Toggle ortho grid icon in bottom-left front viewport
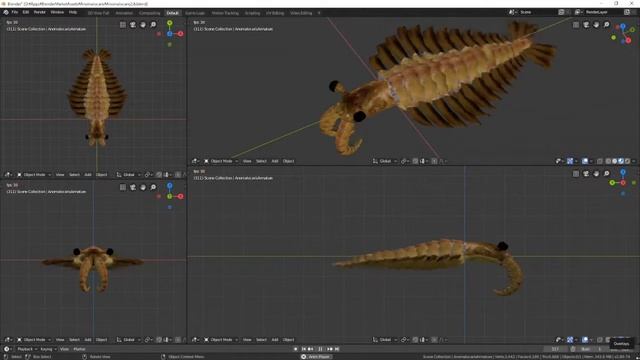This screenshot has height=360, width=640. click(123, 187)
